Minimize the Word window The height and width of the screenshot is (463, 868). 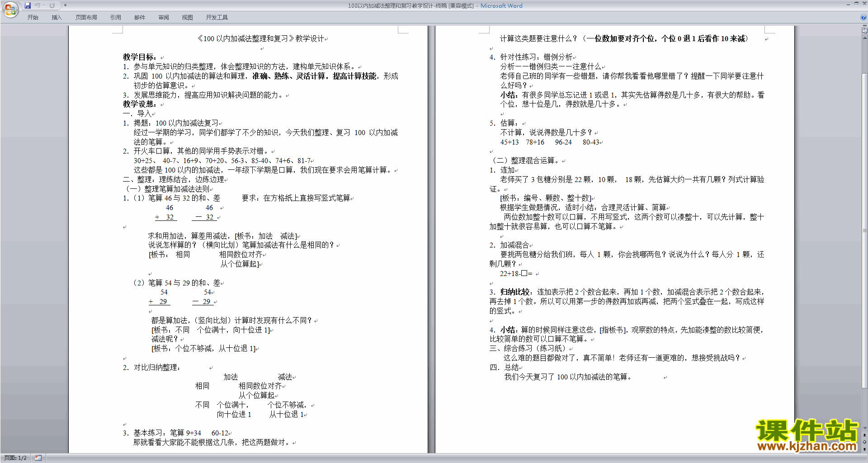(848, 4)
